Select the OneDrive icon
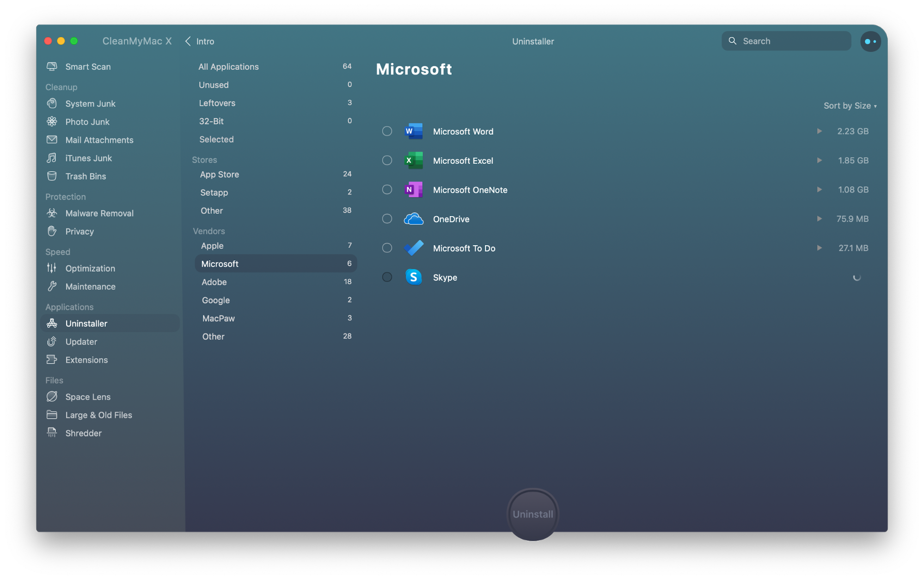 [x=413, y=218]
